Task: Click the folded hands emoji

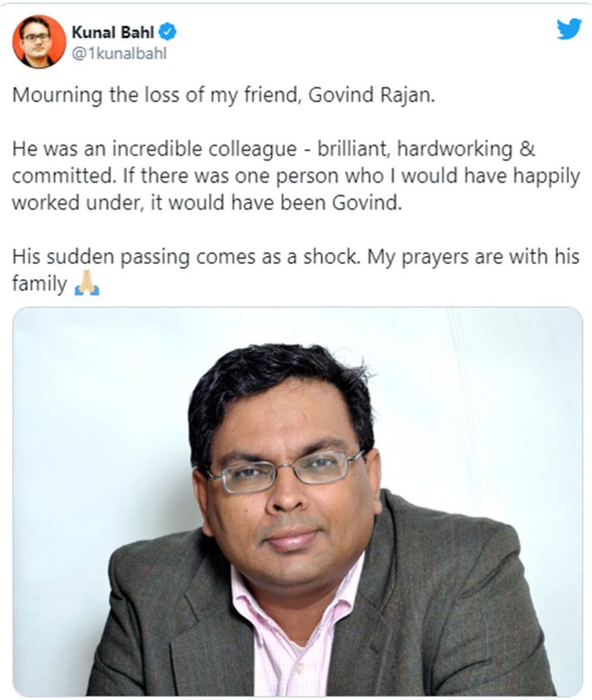Action: click(87, 282)
